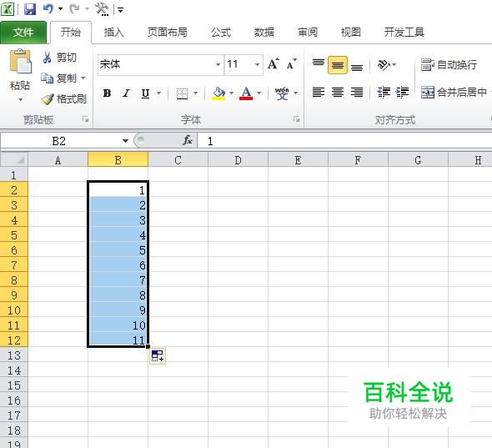Expand the 粘贴 paste options arrow

tap(20, 100)
